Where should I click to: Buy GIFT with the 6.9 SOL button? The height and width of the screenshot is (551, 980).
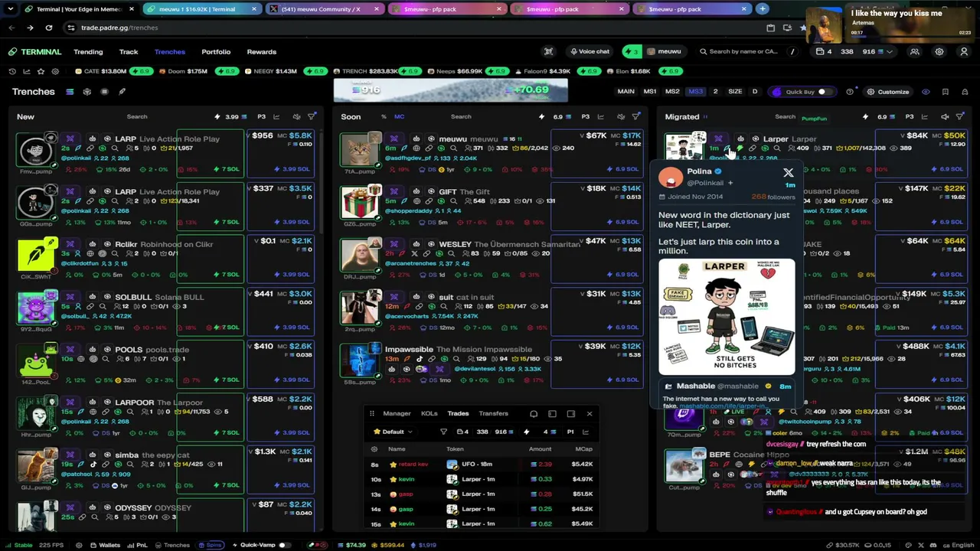(x=622, y=222)
